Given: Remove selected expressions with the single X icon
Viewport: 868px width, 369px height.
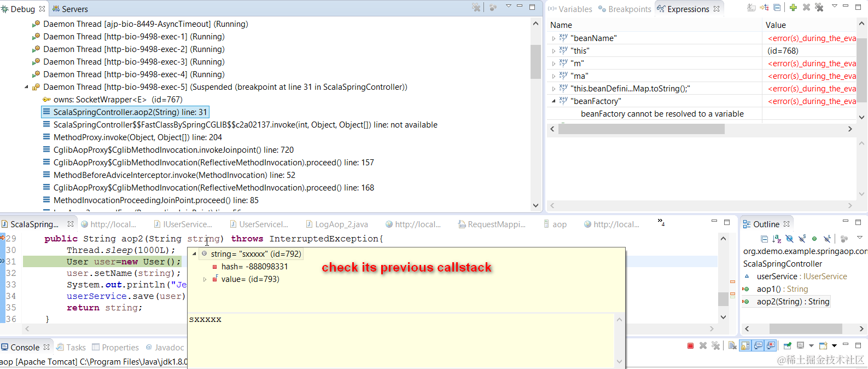Looking at the screenshot, I should pos(806,7).
